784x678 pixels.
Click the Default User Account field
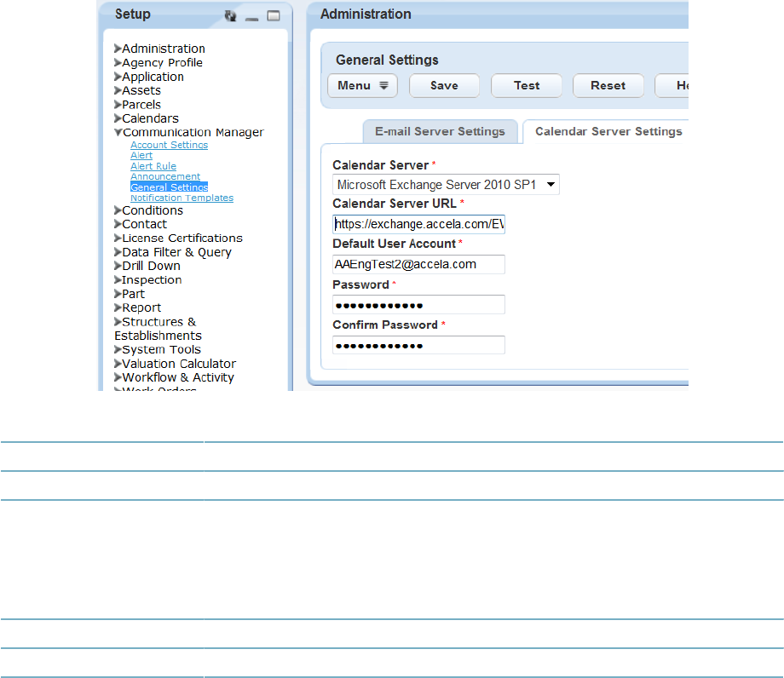[418, 264]
